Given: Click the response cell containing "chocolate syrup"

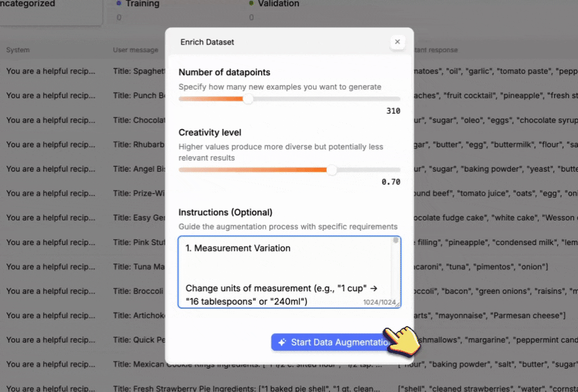Looking at the screenshot, I should click(496, 120).
